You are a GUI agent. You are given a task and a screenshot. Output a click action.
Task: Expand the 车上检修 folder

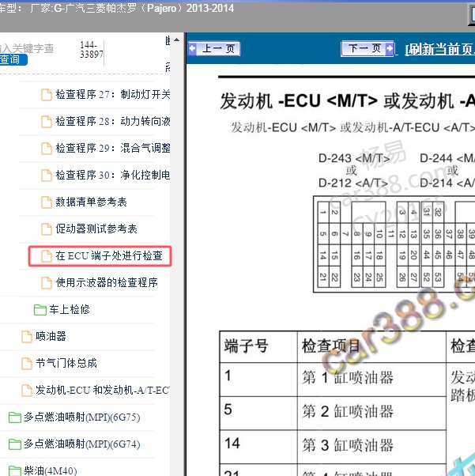tap(70, 309)
